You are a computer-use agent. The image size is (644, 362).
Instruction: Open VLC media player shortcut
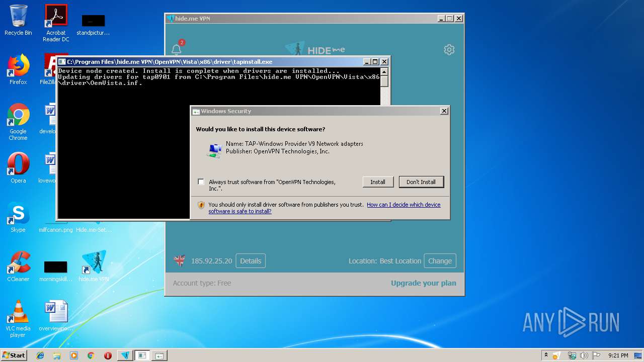click(x=18, y=319)
